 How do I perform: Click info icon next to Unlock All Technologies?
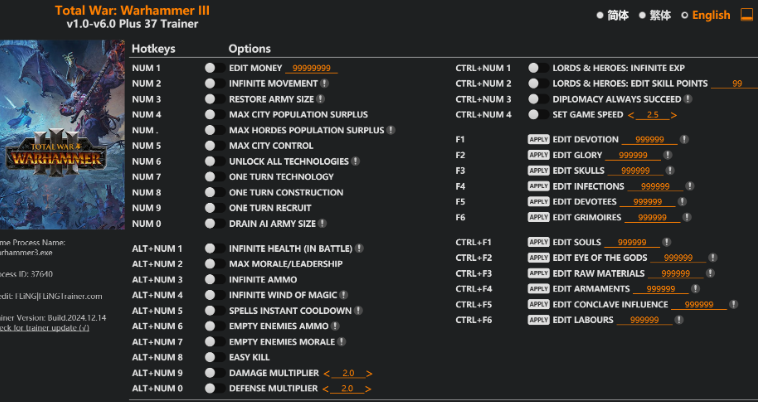click(x=355, y=161)
